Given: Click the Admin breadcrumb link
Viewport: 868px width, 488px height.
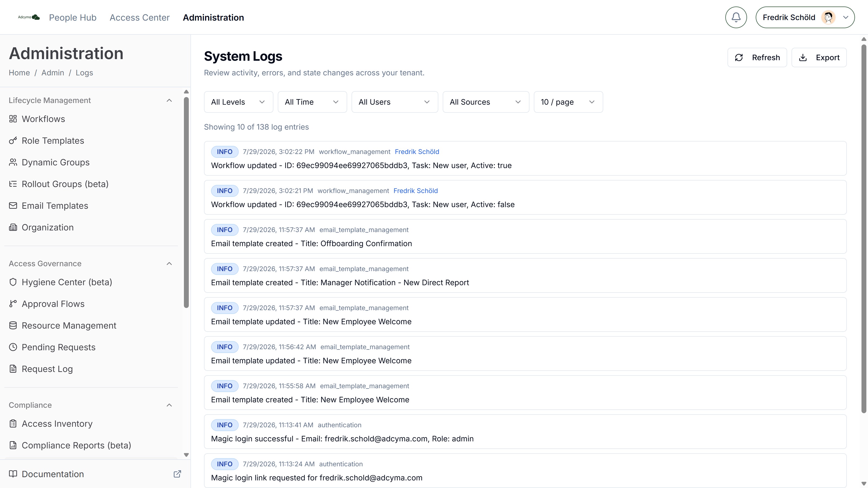Looking at the screenshot, I should pos(53,73).
